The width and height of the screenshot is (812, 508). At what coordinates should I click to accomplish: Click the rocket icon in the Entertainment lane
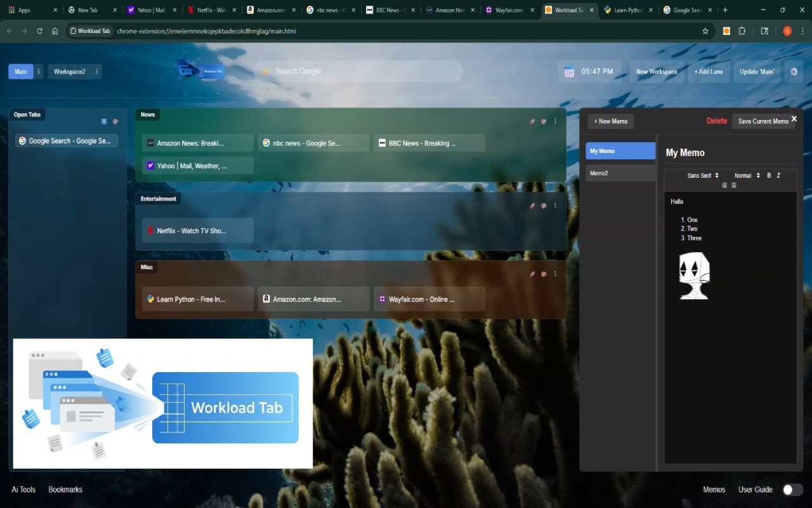pyautogui.click(x=532, y=206)
